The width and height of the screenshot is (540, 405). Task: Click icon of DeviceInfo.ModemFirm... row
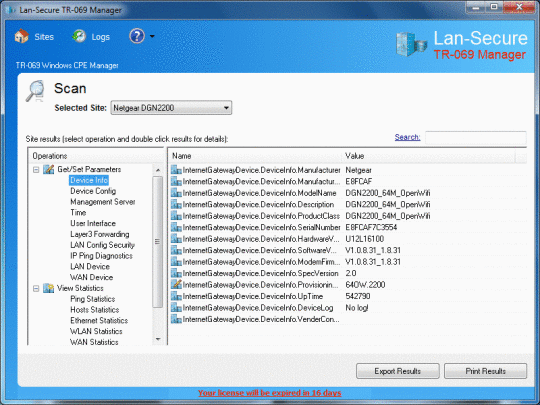coord(176,262)
